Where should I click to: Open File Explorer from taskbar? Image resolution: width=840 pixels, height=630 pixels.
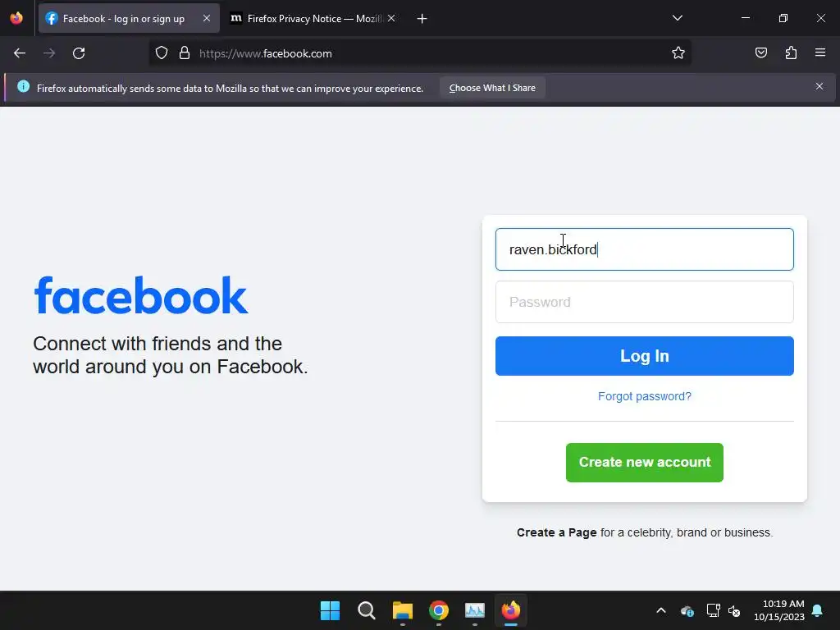[x=402, y=610]
